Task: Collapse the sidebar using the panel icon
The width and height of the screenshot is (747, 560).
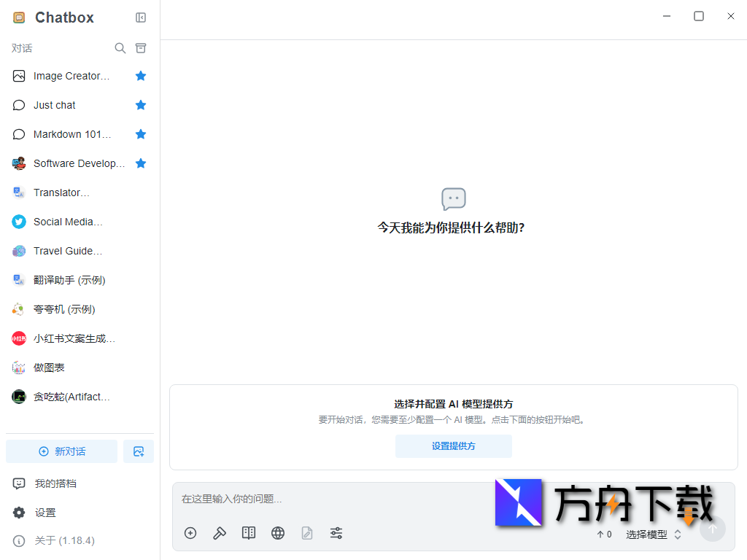Action: click(140, 17)
